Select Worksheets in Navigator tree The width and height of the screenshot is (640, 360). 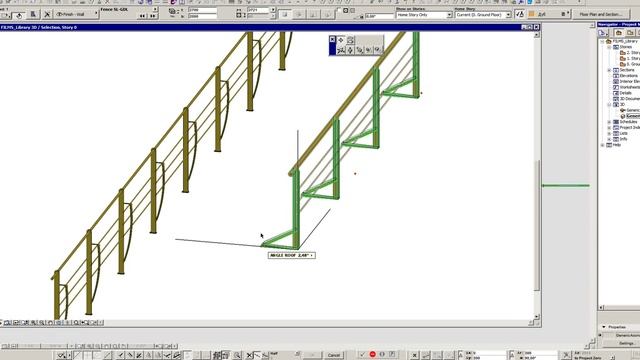pyautogui.click(x=626, y=87)
